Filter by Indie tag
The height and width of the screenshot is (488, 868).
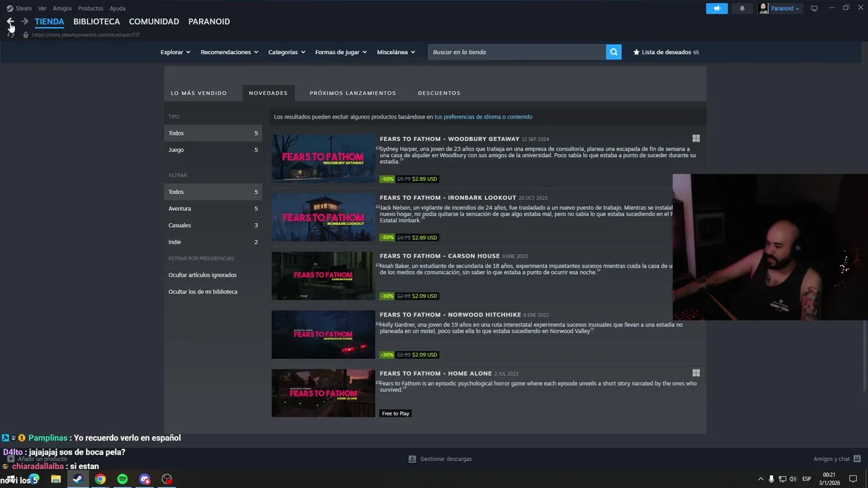pos(213,242)
